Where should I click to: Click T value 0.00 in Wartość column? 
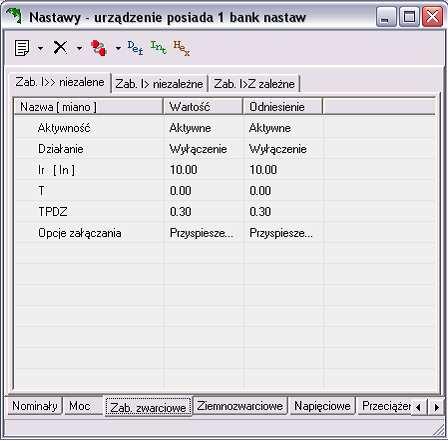[x=181, y=191]
